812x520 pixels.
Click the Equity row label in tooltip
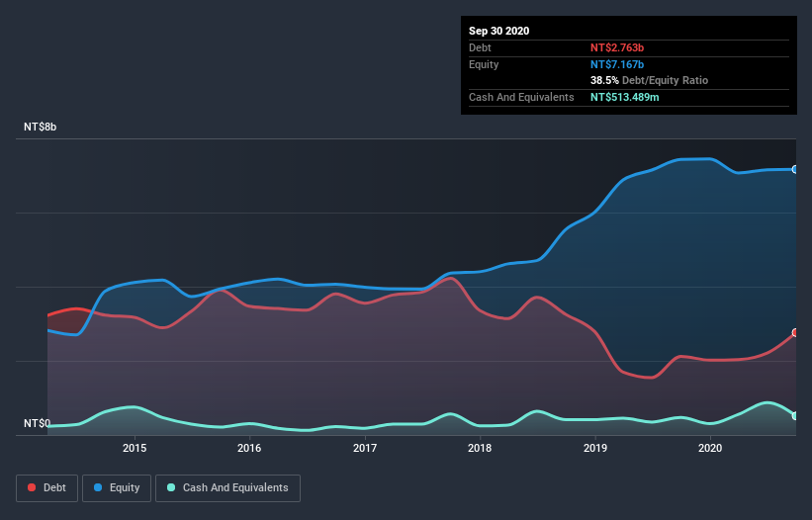click(484, 64)
